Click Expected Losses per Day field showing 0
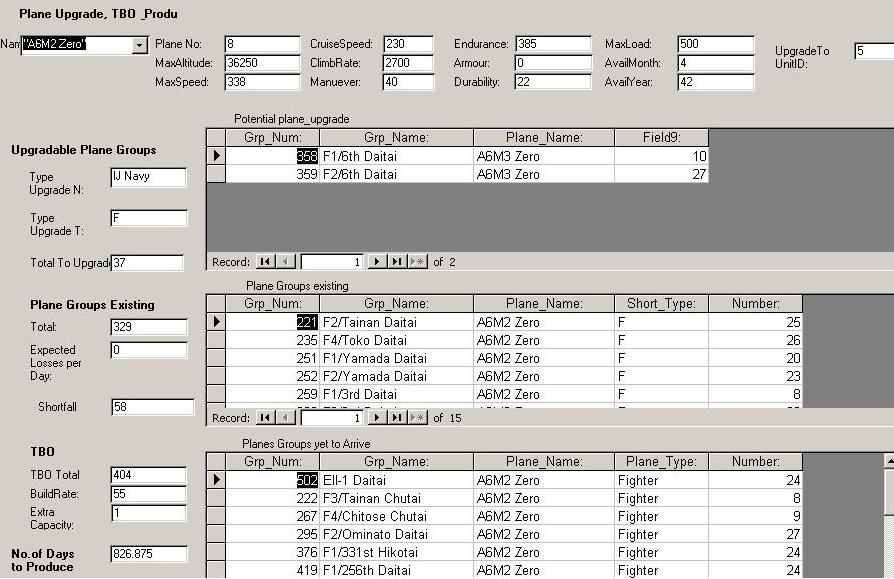The height and width of the screenshot is (579, 894). (148, 350)
